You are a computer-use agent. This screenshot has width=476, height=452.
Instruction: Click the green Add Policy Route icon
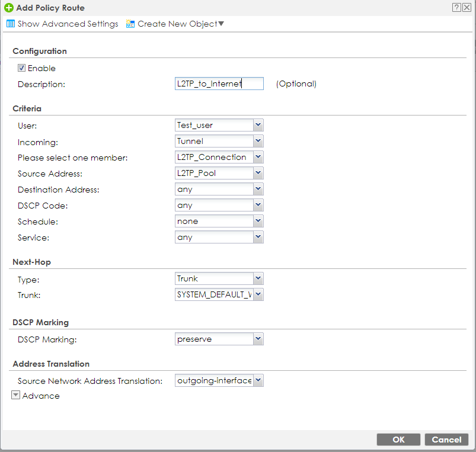[8, 8]
